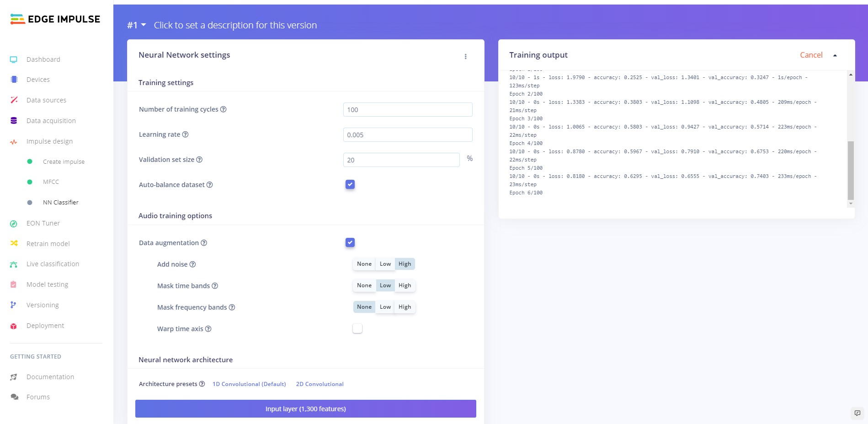Image resolution: width=868 pixels, height=424 pixels.
Task: Open the Neural Network settings kebab menu
Action: coord(466,57)
